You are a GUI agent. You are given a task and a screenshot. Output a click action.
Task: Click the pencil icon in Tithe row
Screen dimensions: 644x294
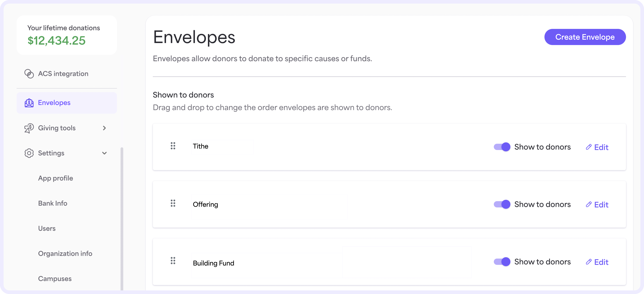pos(588,147)
